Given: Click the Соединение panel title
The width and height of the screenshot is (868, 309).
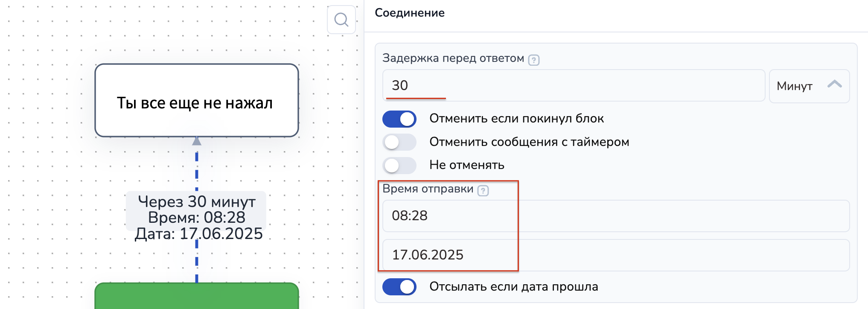Looking at the screenshot, I should click(x=409, y=13).
